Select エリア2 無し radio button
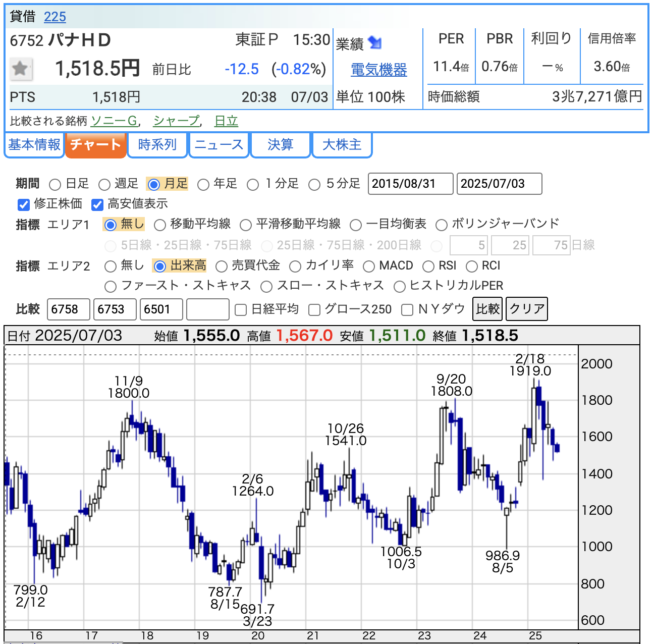654x644 pixels. (111, 266)
